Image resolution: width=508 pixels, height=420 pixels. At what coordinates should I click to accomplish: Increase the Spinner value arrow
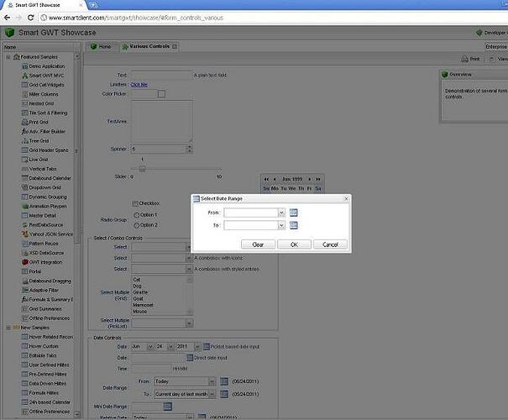click(190, 147)
